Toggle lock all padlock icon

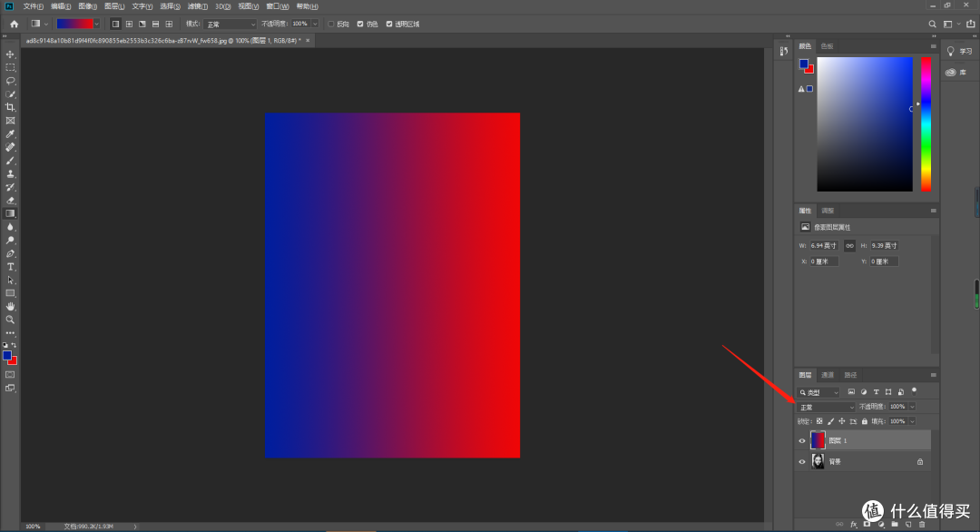pyautogui.click(x=865, y=421)
